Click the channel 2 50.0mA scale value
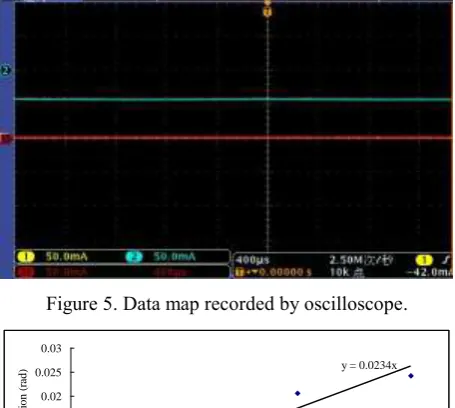The width and height of the screenshot is (455, 408). 174,257
